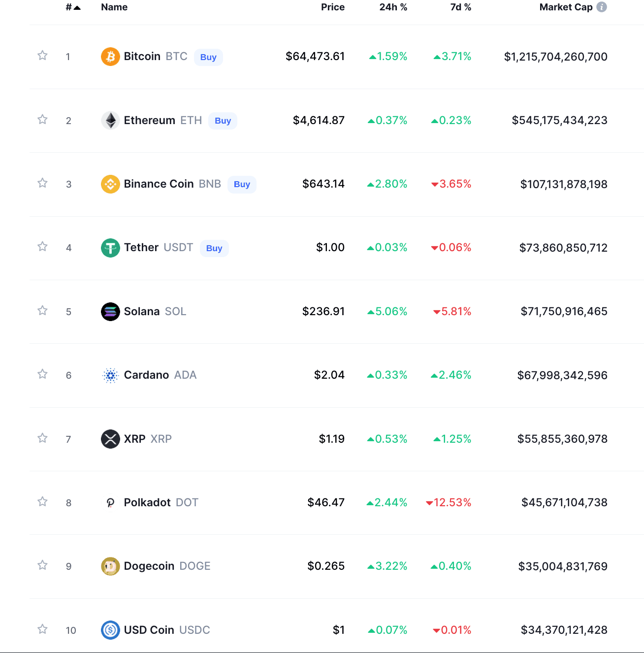
Task: Click the Cardano logo icon
Action: tap(110, 375)
